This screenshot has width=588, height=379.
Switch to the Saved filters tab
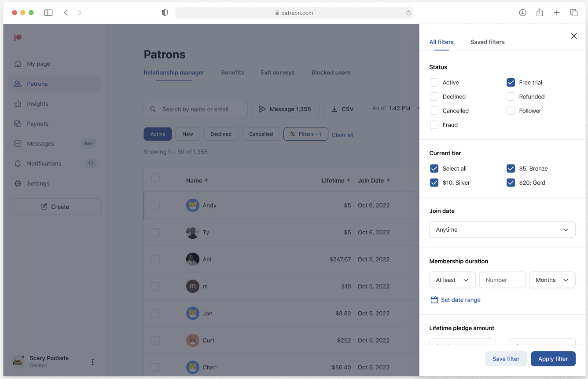tap(487, 42)
